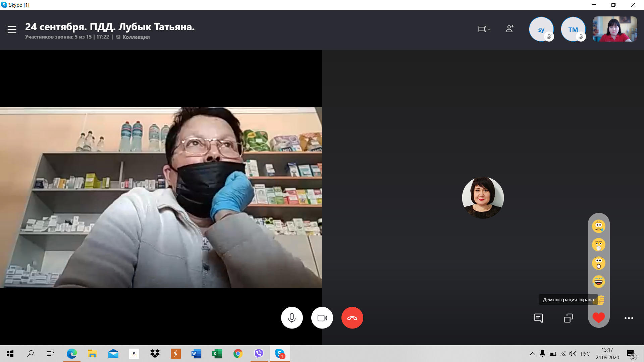Add participants to the call
Image resolution: width=644 pixels, height=362 pixels.
point(509,29)
